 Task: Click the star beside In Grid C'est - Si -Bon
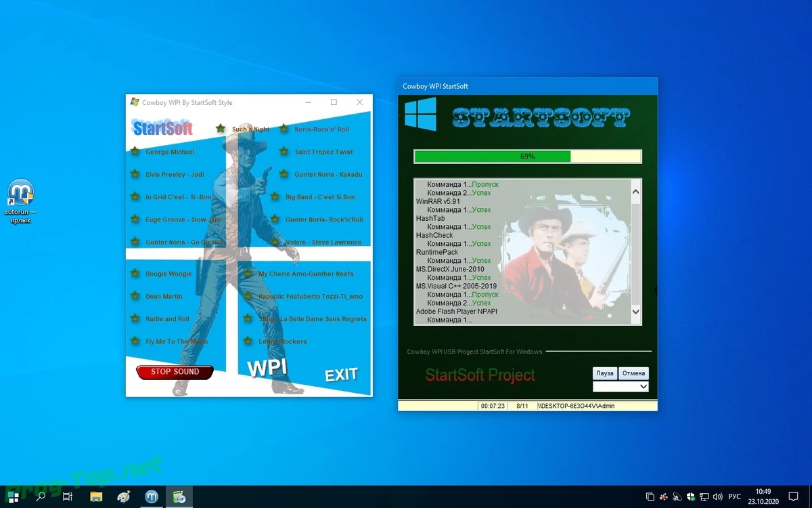(135, 197)
